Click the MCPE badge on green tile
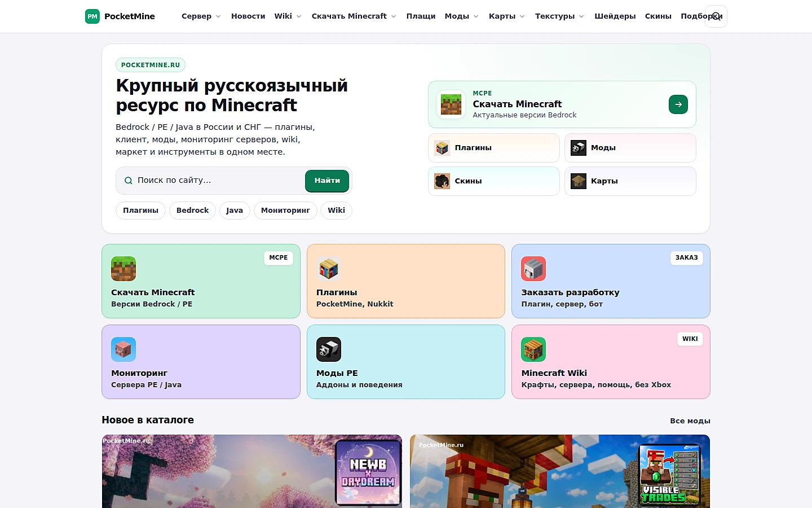 279,258
